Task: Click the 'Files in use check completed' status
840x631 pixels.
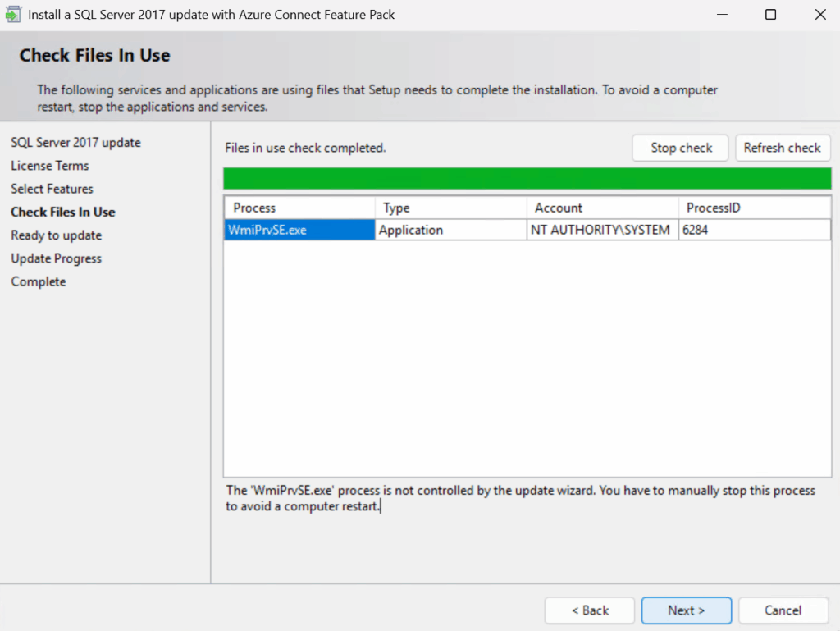Action: 305,148
